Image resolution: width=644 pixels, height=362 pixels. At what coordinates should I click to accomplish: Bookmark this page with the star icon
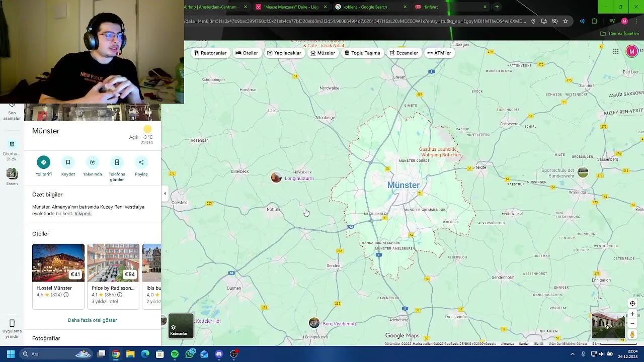[x=566, y=21]
